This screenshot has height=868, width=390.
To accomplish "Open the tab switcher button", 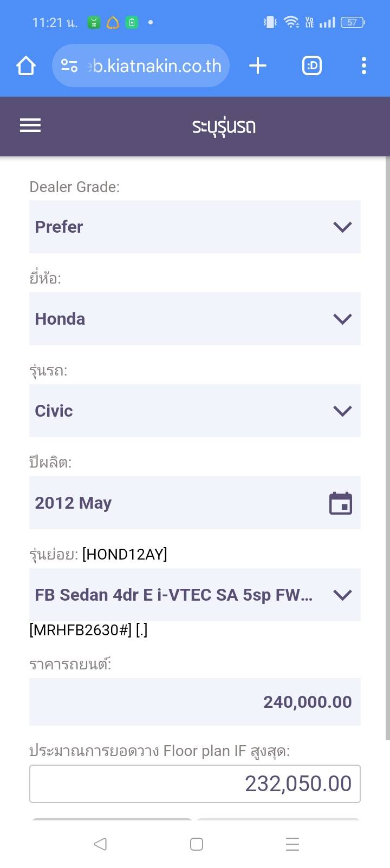I will [x=311, y=66].
